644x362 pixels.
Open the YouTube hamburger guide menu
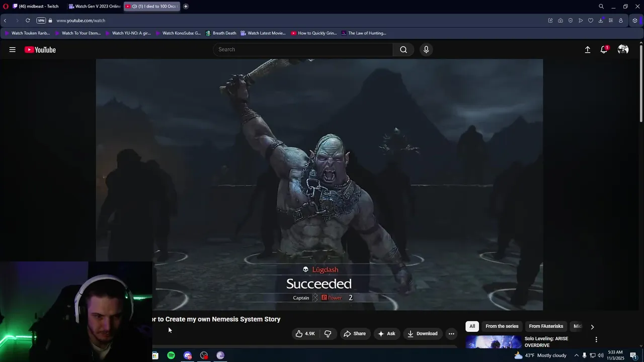[x=12, y=50]
